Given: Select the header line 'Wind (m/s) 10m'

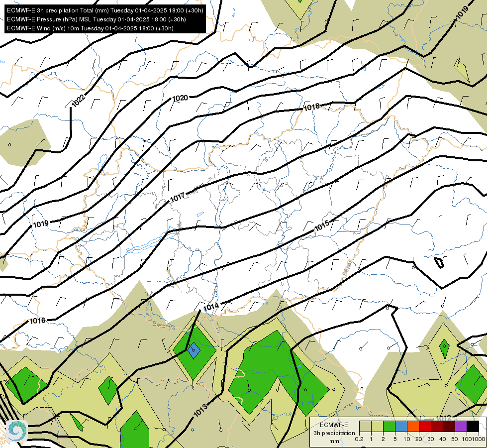Looking at the screenshot, I should coord(90,28).
